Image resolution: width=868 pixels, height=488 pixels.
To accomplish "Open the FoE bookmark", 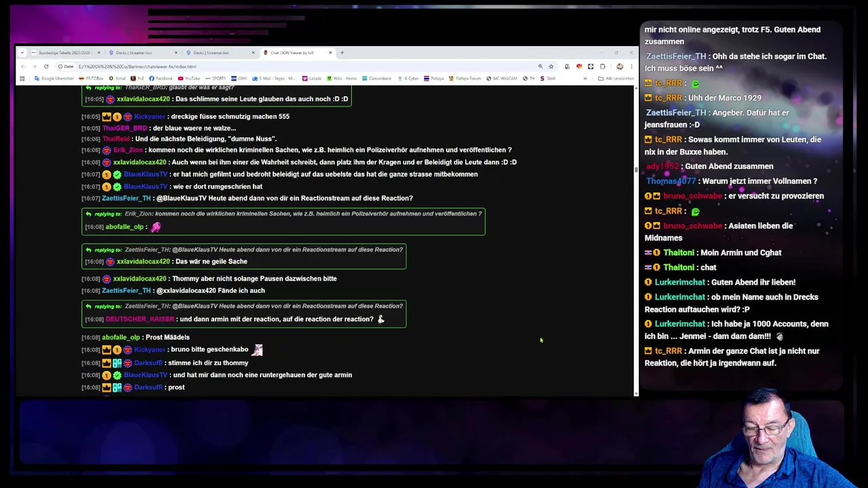I will click(x=138, y=79).
